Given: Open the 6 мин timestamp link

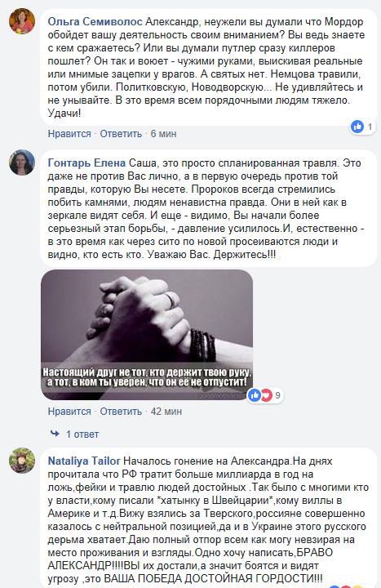Looking at the screenshot, I should [163, 133].
